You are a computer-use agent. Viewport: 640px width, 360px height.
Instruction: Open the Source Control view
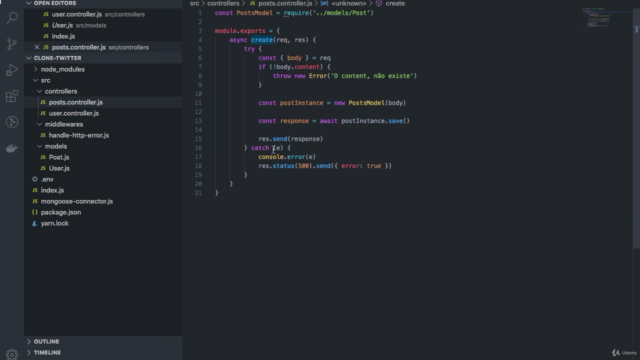click(12, 44)
